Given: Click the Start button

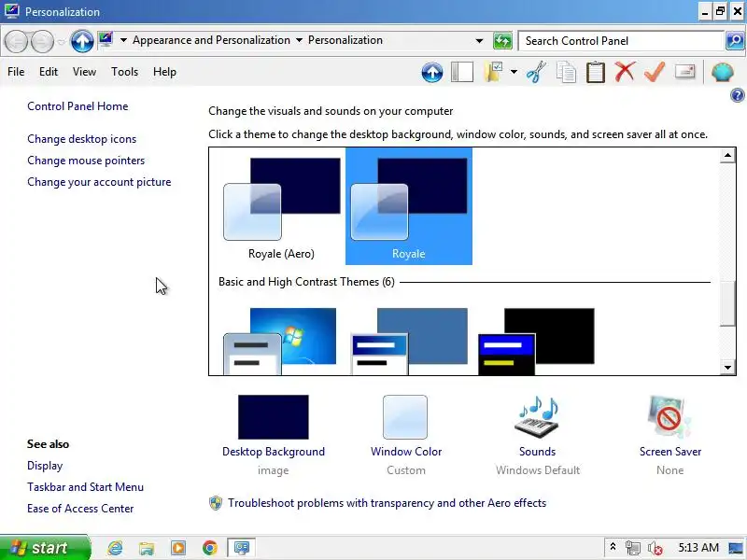Looking at the screenshot, I should (x=45, y=548).
